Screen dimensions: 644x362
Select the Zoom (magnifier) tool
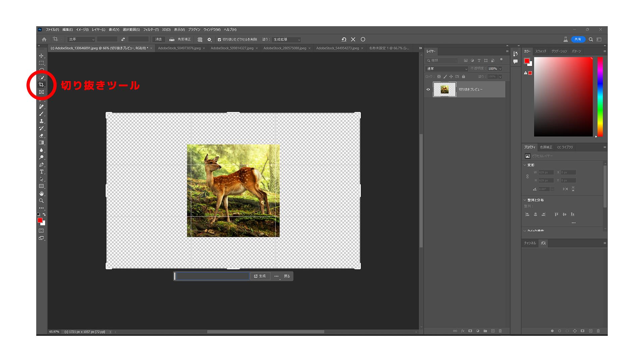click(x=41, y=201)
